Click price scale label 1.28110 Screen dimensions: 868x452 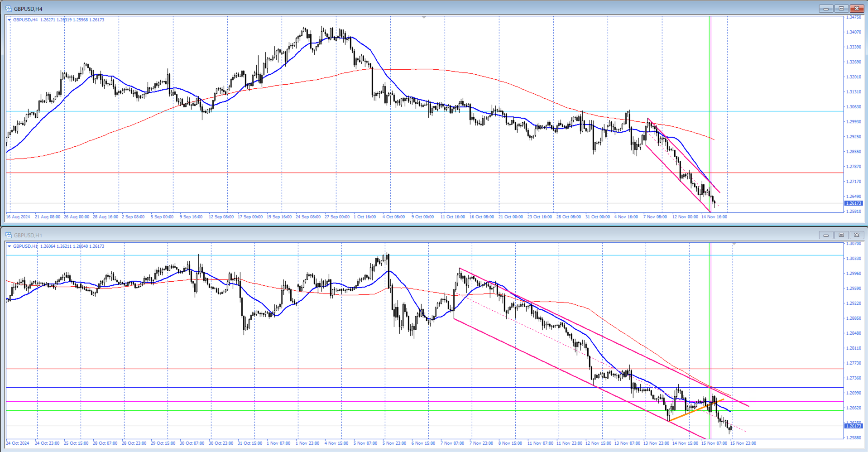click(x=854, y=348)
